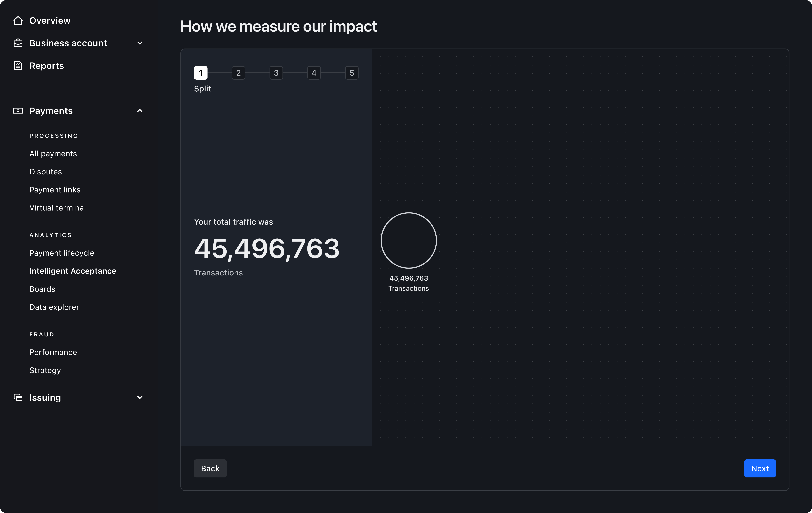Jump to step 2 in stepper
Image resolution: width=812 pixels, height=513 pixels.
238,73
